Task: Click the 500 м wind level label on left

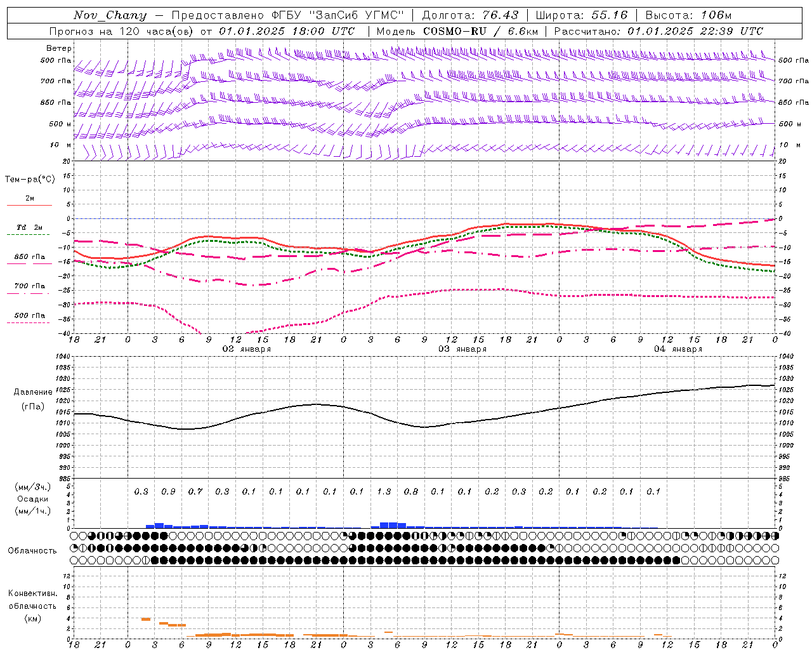Action: (60, 124)
